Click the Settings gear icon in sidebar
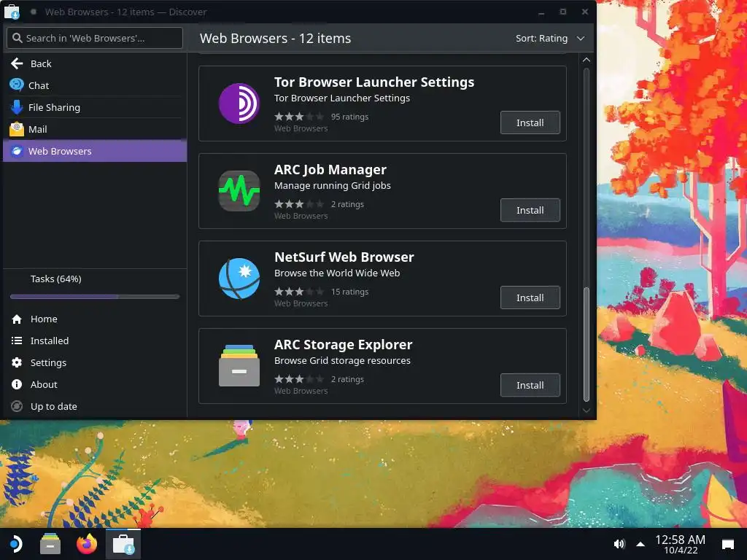 point(17,362)
